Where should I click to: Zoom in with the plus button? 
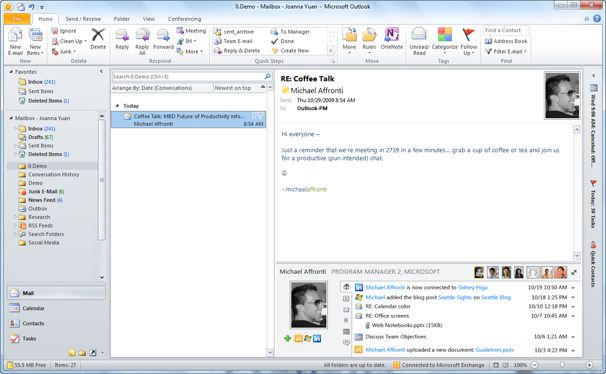pos(589,365)
